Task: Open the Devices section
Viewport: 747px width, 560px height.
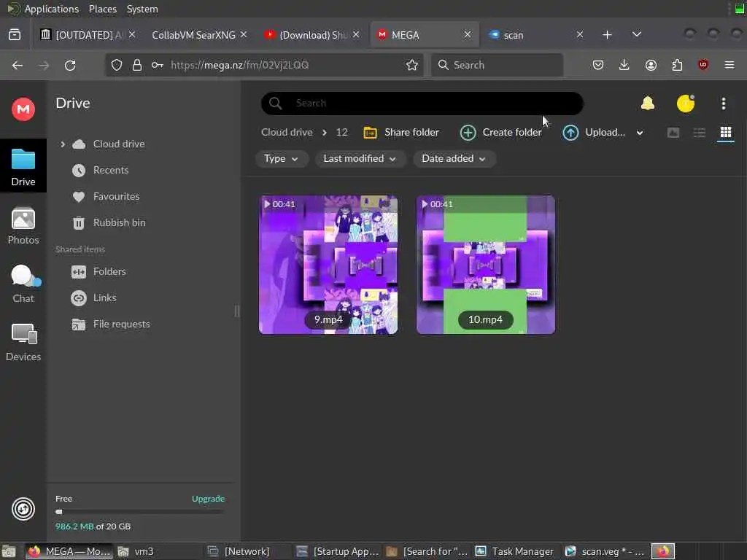Action: (23, 342)
